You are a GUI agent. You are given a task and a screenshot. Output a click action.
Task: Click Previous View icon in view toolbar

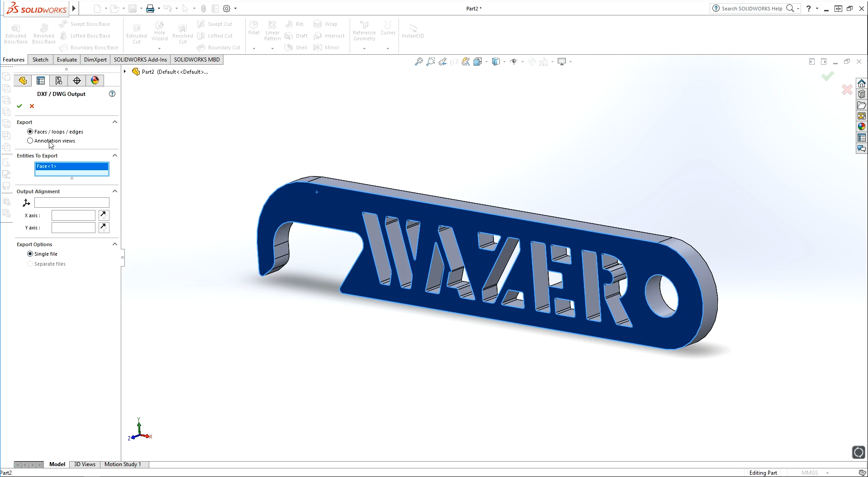click(442, 62)
